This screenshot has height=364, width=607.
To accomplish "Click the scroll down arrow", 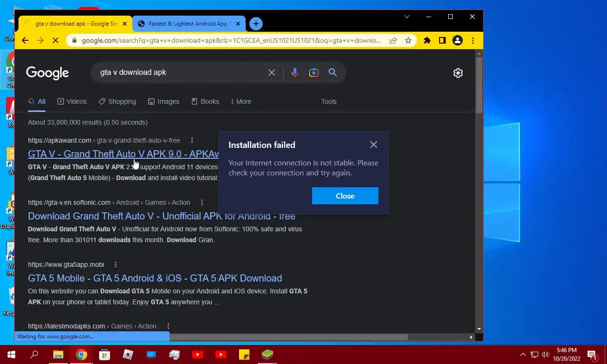I will point(479,329).
